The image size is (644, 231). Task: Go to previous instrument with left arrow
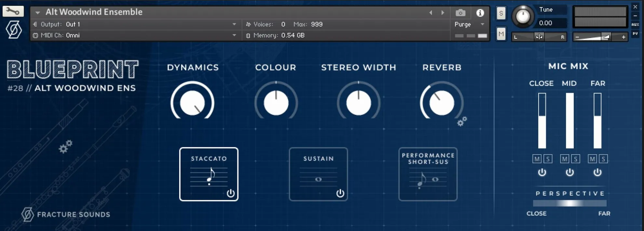(431, 13)
